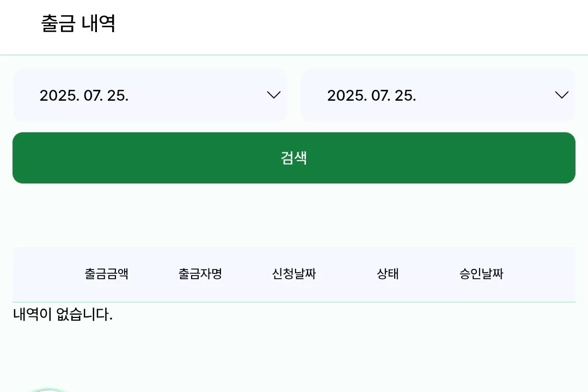
Task: Select the 출금금액 column header
Action: pos(107,273)
